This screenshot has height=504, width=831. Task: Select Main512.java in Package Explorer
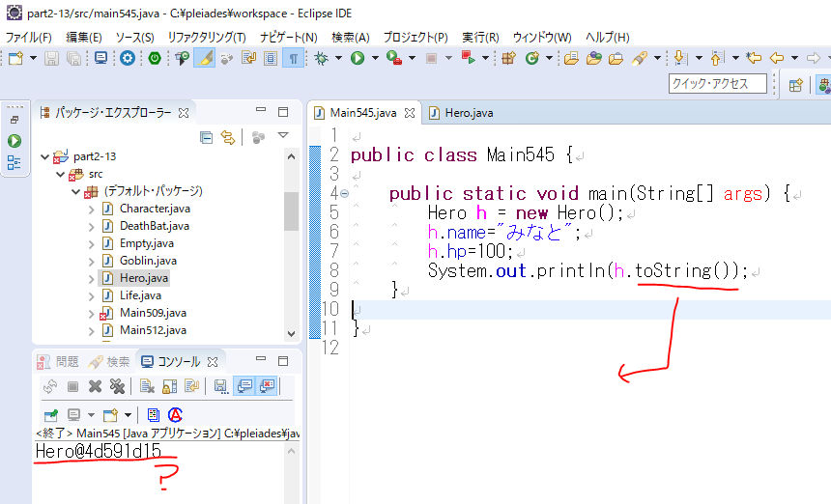click(153, 330)
